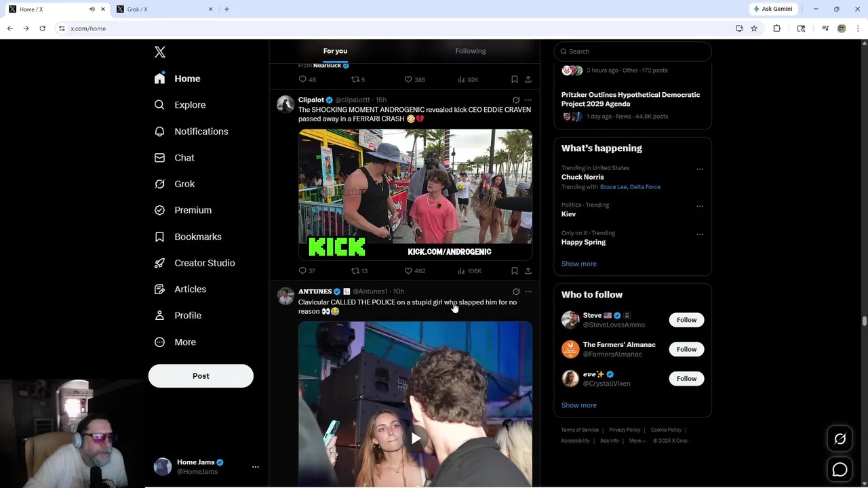Image resolution: width=868 pixels, height=488 pixels.
Task: Show more under What's happening
Action: click(578, 264)
